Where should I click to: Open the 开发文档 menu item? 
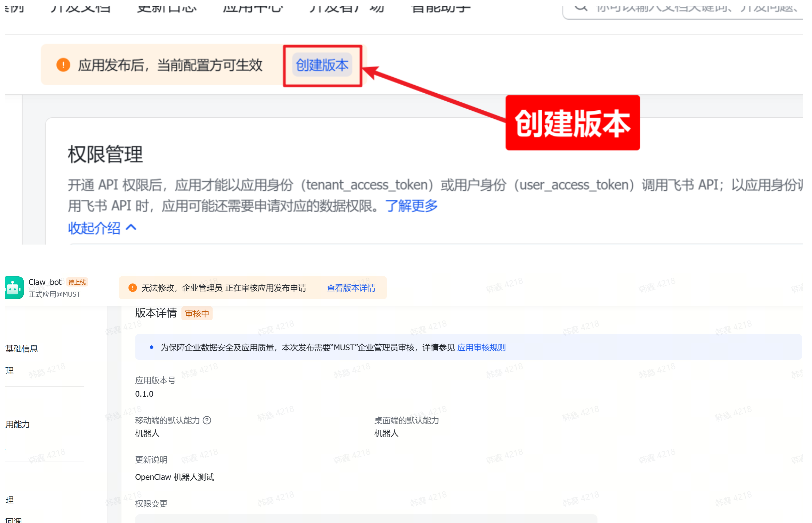[x=81, y=7]
